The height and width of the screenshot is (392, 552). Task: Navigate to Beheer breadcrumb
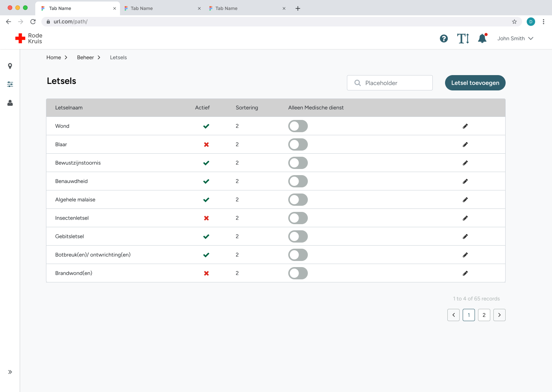[85, 57]
